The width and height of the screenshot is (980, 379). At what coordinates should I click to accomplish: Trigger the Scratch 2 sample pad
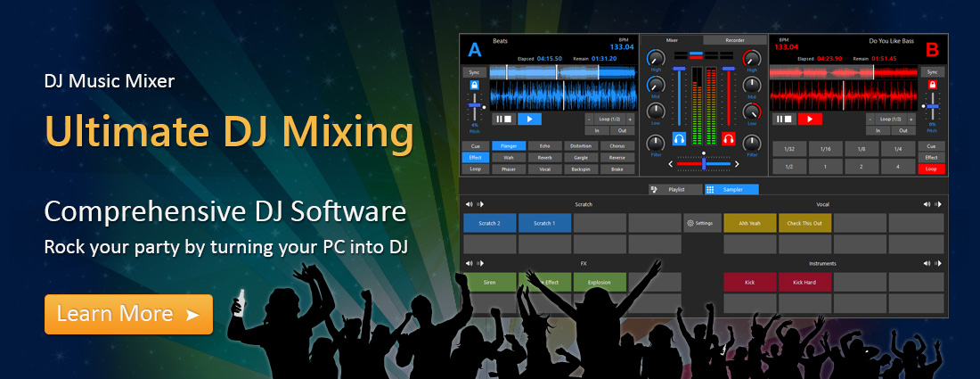[x=490, y=223]
